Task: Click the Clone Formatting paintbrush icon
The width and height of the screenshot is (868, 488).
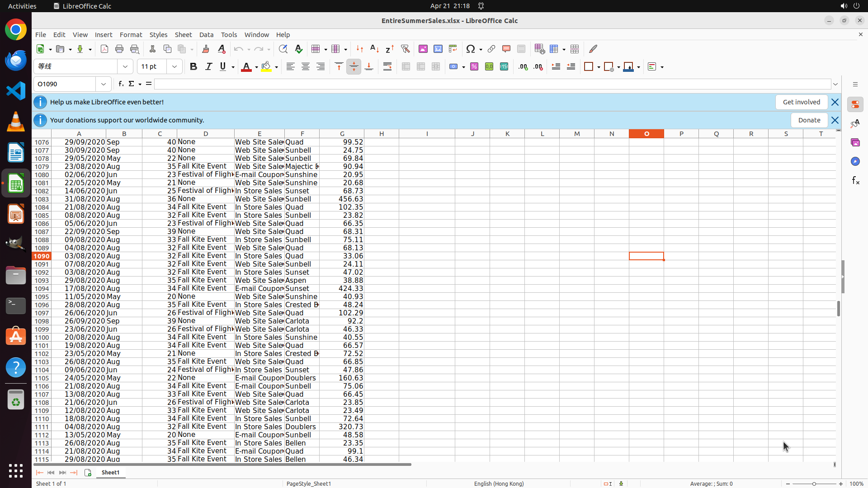Action: pos(206,49)
